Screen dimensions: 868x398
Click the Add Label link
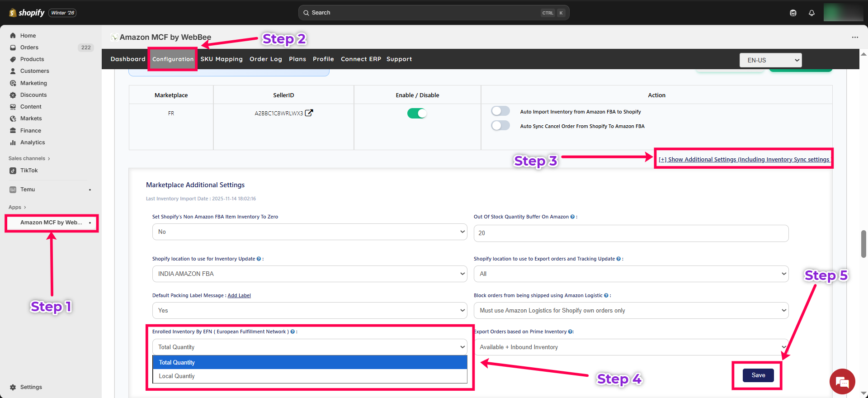tap(239, 296)
